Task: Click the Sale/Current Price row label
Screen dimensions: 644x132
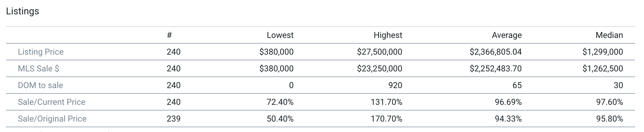Action: click(51, 102)
